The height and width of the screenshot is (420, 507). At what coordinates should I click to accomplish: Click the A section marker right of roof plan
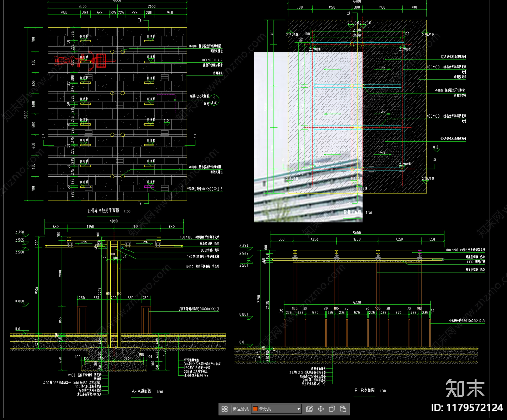(x=435, y=160)
